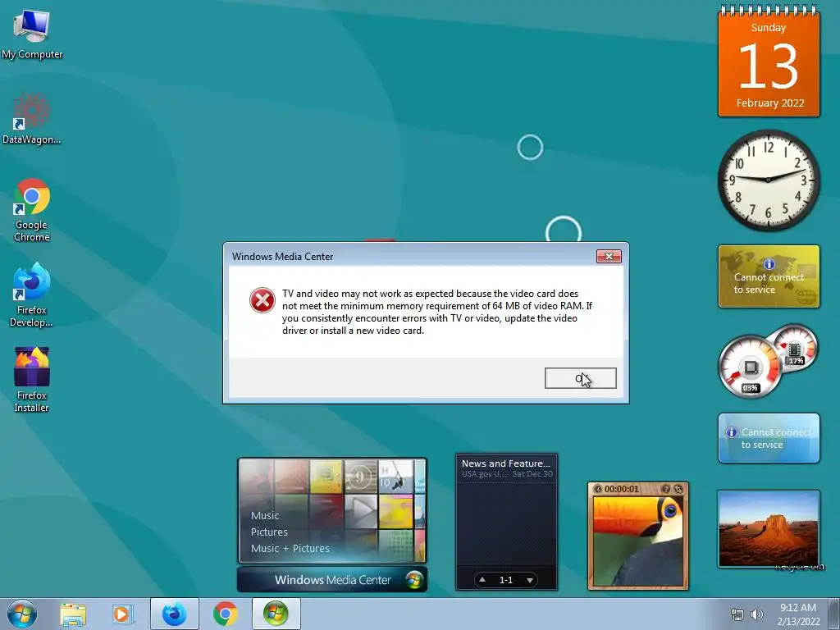Click the memory dial showing 17%

point(795,349)
